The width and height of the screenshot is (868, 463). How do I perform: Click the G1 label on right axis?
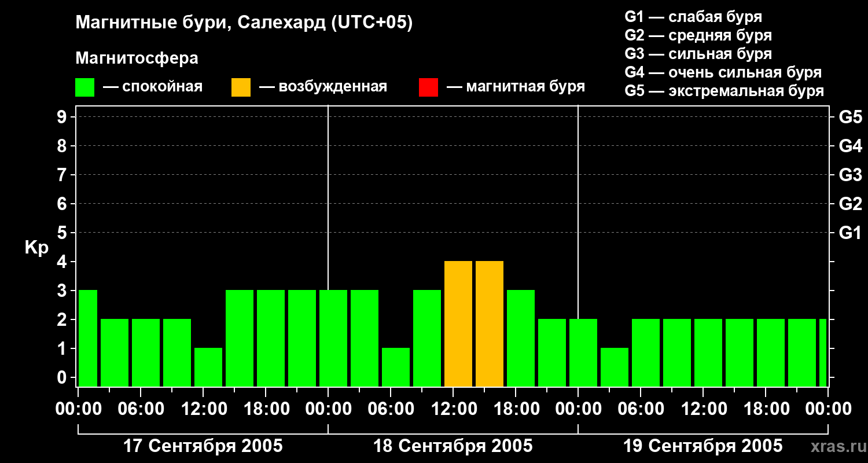tap(850, 233)
